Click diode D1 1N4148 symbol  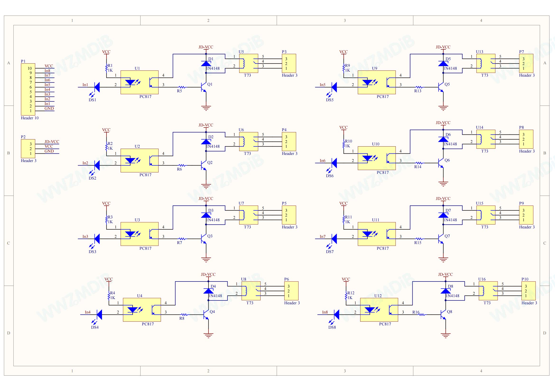click(206, 64)
